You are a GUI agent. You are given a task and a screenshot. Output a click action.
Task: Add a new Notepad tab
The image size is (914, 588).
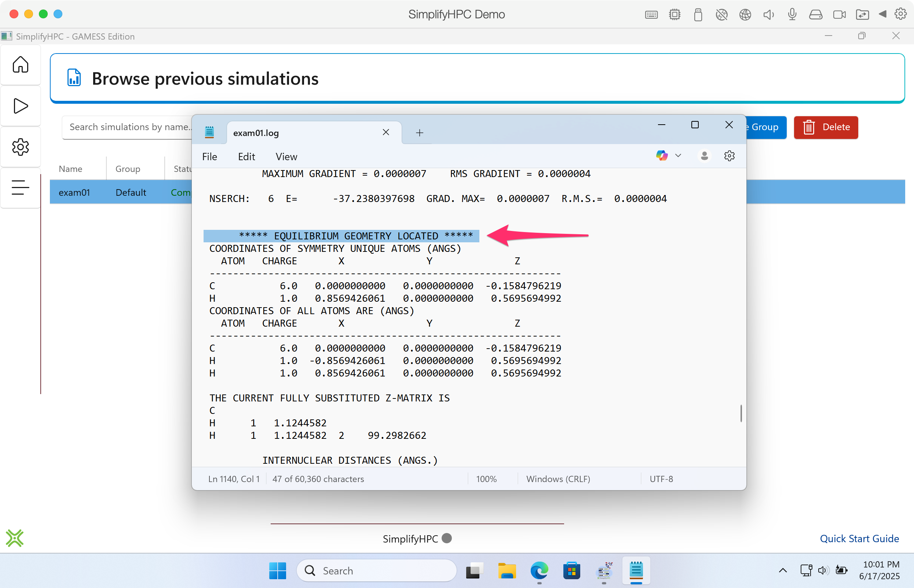(419, 133)
